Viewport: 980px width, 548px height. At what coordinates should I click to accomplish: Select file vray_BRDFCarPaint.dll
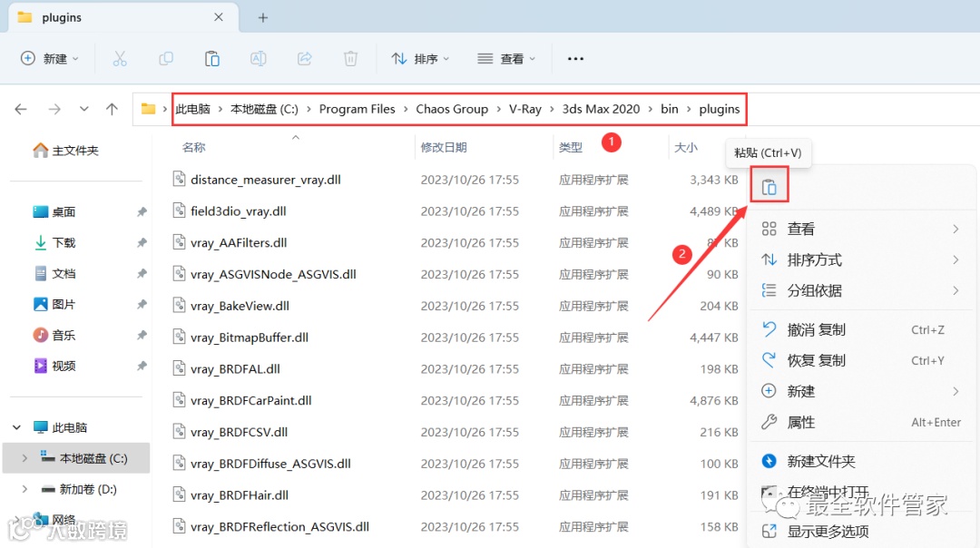coord(251,400)
